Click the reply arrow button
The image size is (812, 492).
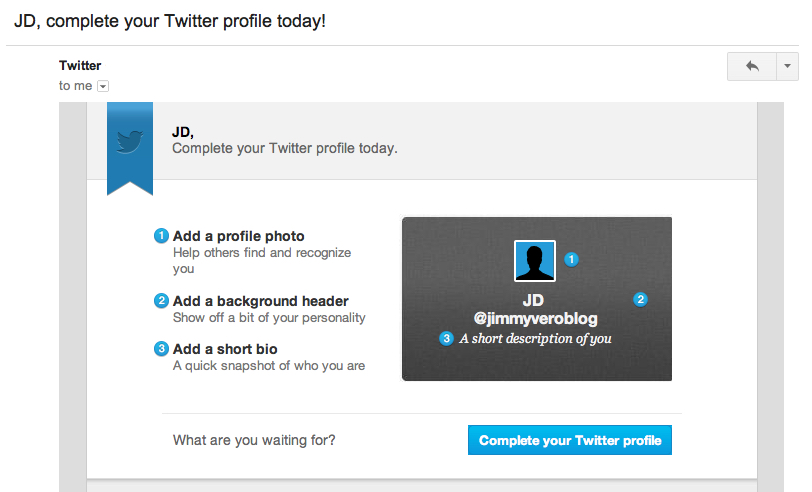[x=752, y=66]
